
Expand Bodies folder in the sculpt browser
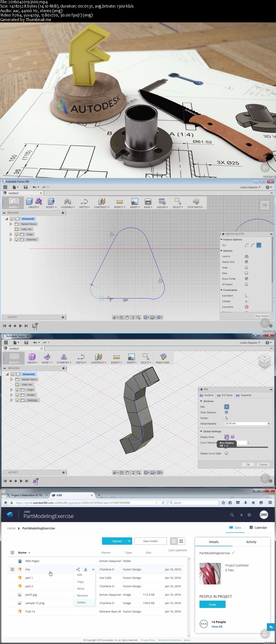click(11, 395)
